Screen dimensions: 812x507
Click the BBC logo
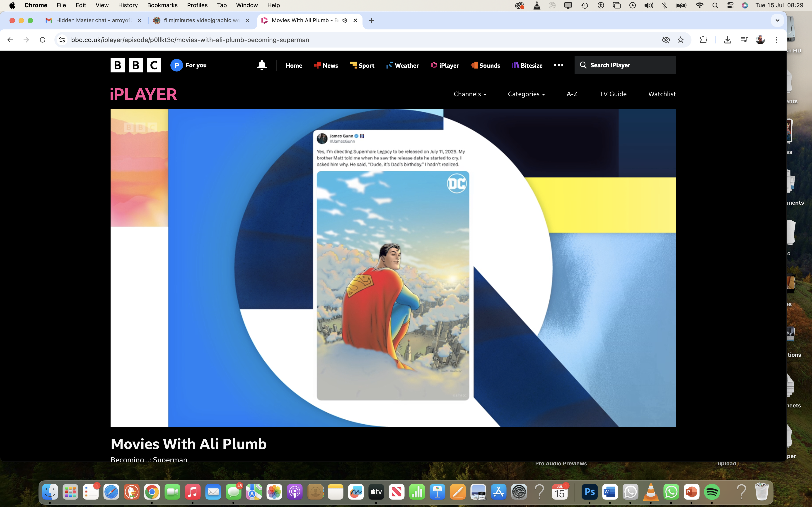click(135, 65)
